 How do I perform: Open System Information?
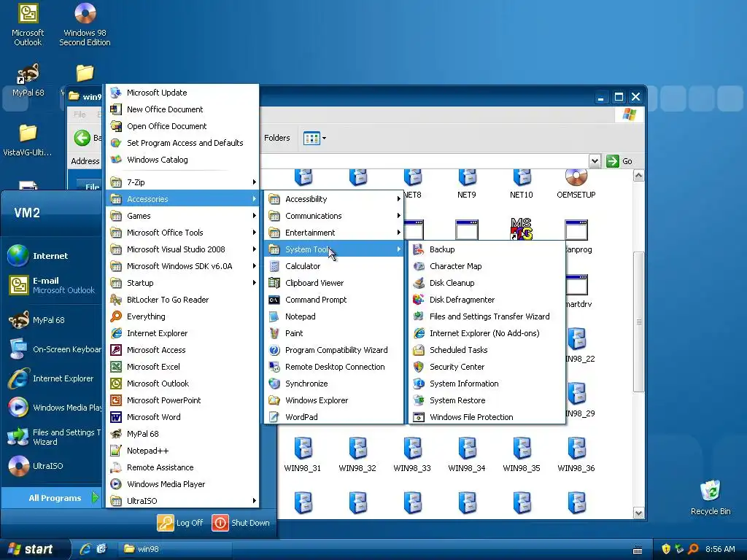pyautogui.click(x=487, y=384)
